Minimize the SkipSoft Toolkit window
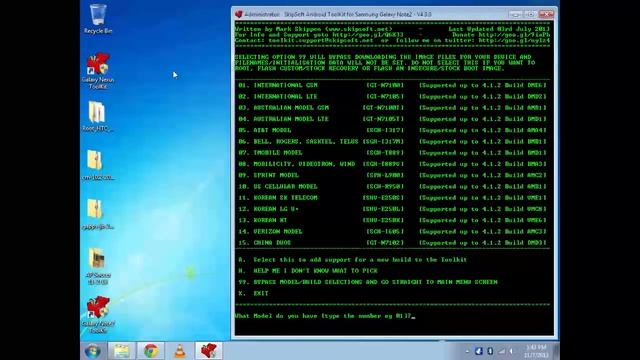The width and height of the screenshot is (640, 360). tap(516, 14)
